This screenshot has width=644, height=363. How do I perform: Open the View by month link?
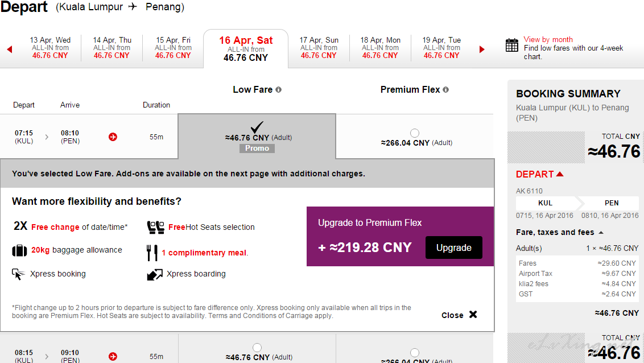[x=548, y=39]
